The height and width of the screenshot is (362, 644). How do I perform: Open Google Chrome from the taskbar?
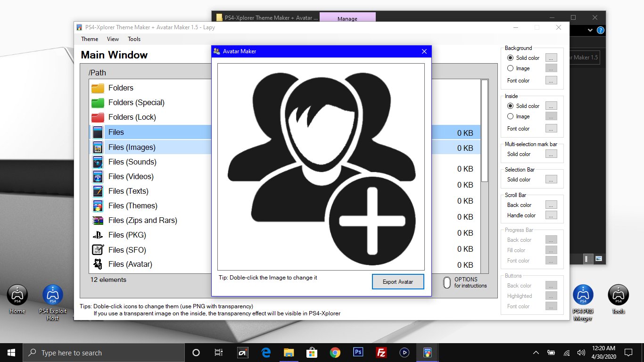(x=335, y=352)
